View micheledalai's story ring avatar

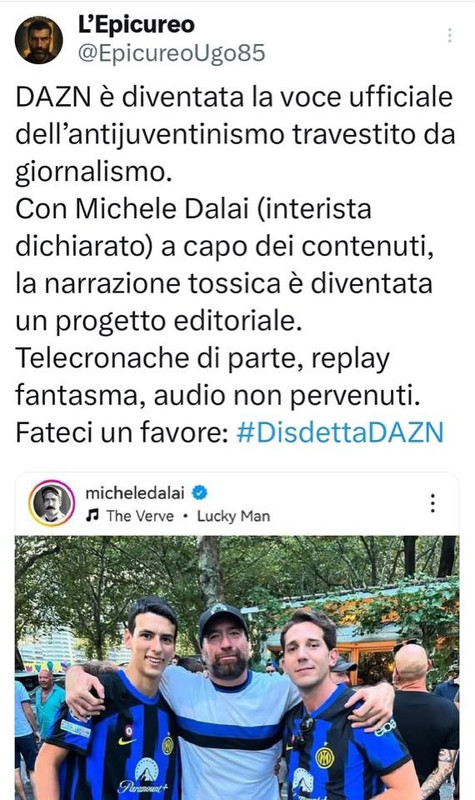[52, 504]
